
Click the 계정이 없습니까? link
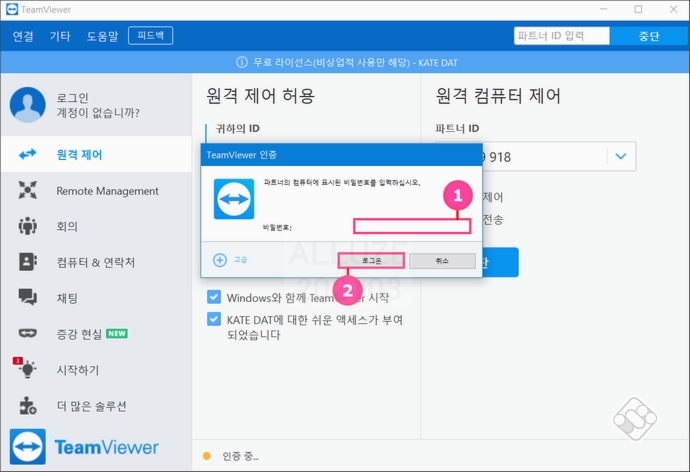pos(98,113)
